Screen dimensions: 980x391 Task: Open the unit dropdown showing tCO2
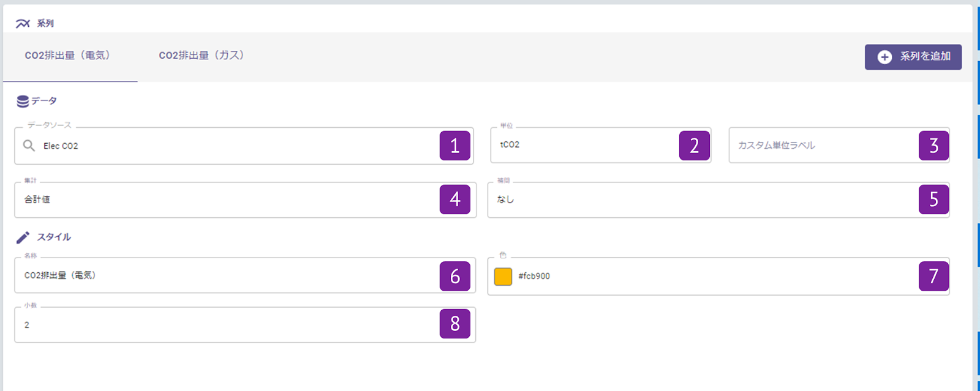(x=582, y=145)
